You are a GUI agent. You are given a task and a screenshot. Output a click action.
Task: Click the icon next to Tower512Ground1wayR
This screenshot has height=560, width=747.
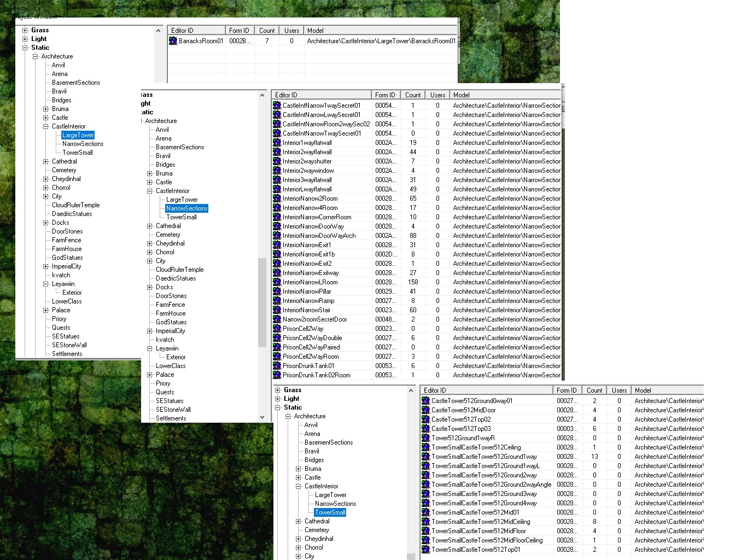tap(426, 438)
